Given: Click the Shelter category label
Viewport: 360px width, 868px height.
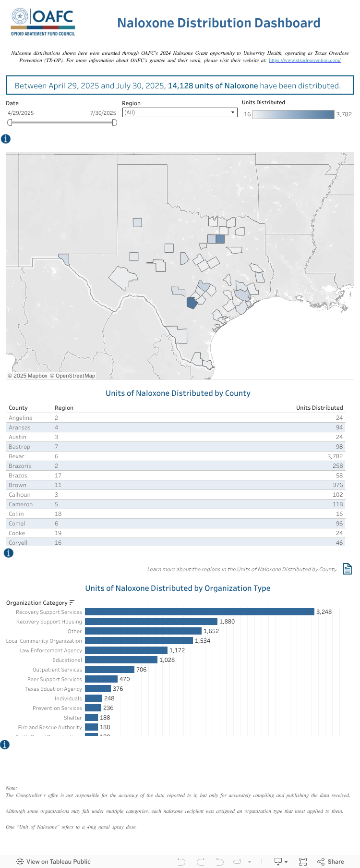Looking at the screenshot, I should click(x=73, y=718).
